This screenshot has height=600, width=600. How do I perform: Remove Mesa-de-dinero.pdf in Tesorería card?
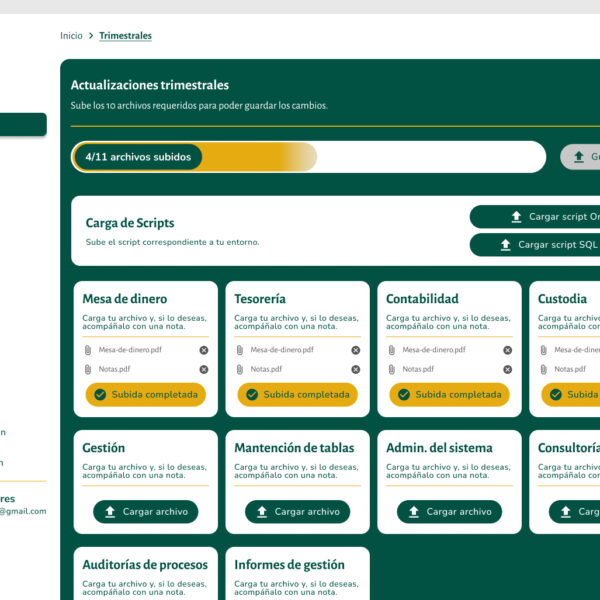pos(356,350)
